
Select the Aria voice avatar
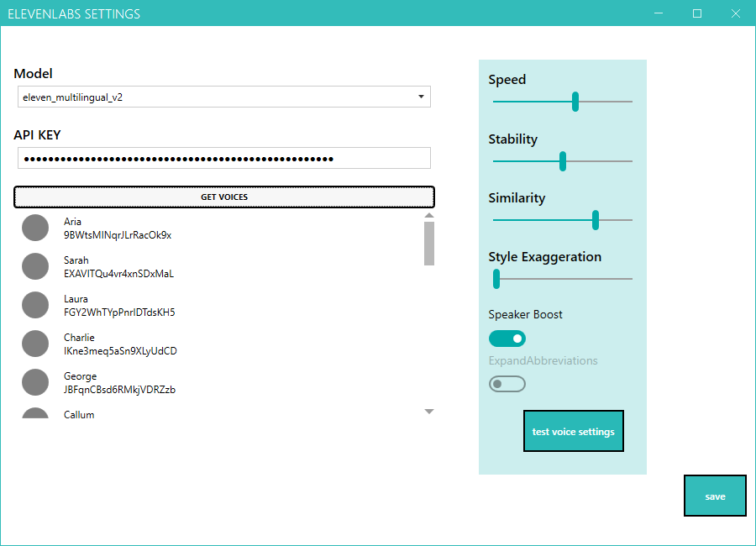click(x=35, y=228)
